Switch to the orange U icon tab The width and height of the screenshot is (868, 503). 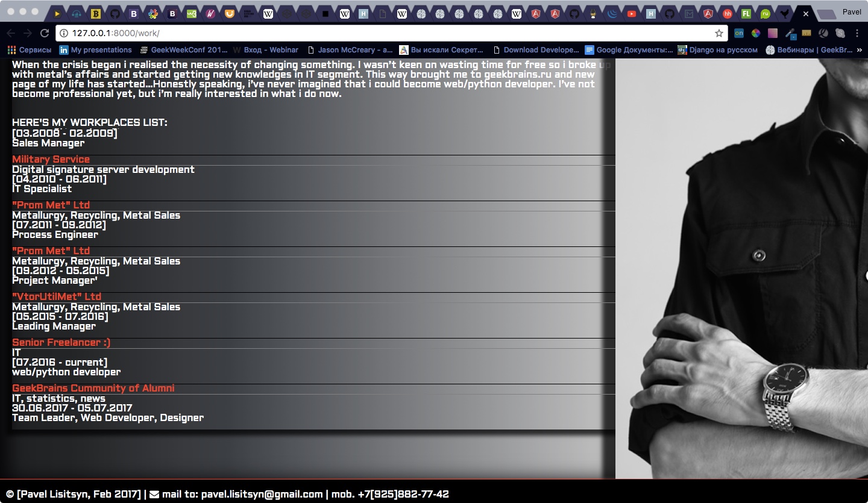click(x=230, y=13)
